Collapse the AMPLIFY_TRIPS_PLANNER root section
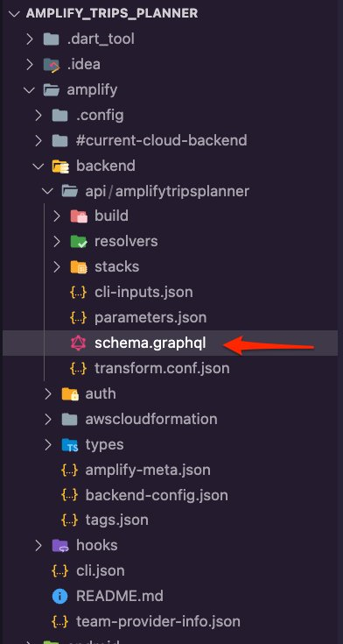 [x=15, y=13]
